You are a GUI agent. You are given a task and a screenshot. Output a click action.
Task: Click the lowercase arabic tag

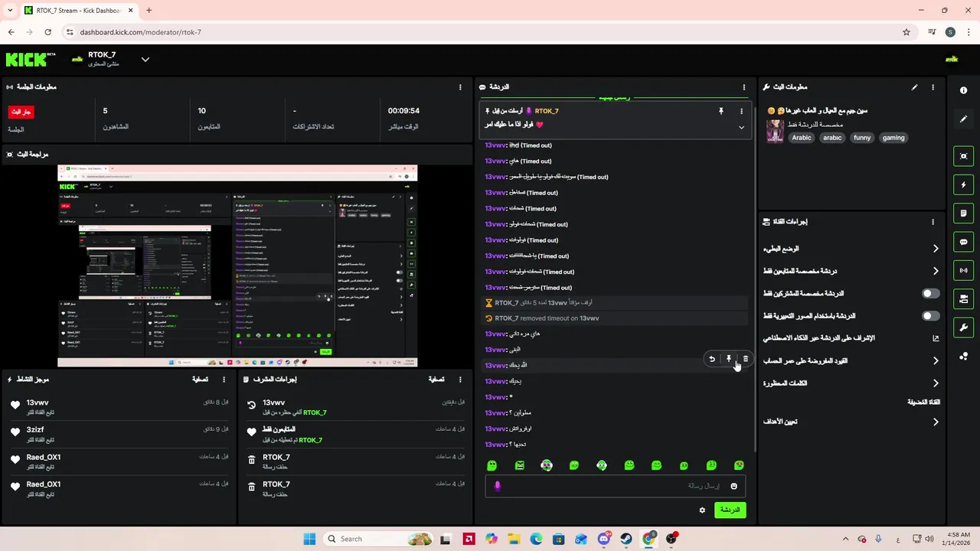click(x=832, y=138)
